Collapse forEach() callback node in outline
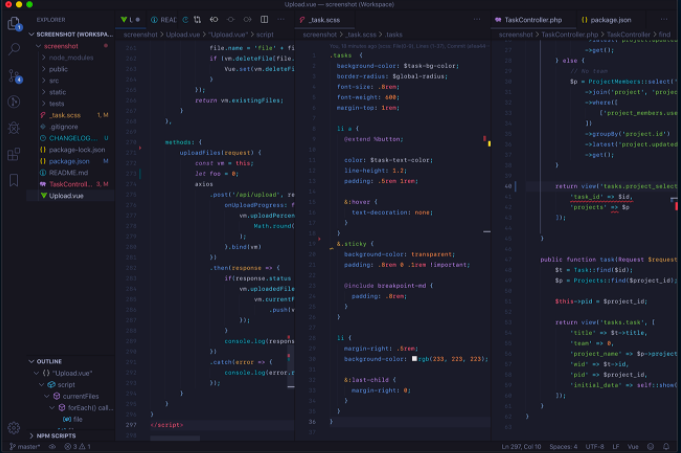Image resolution: width=681 pixels, height=453 pixels. pos(52,408)
